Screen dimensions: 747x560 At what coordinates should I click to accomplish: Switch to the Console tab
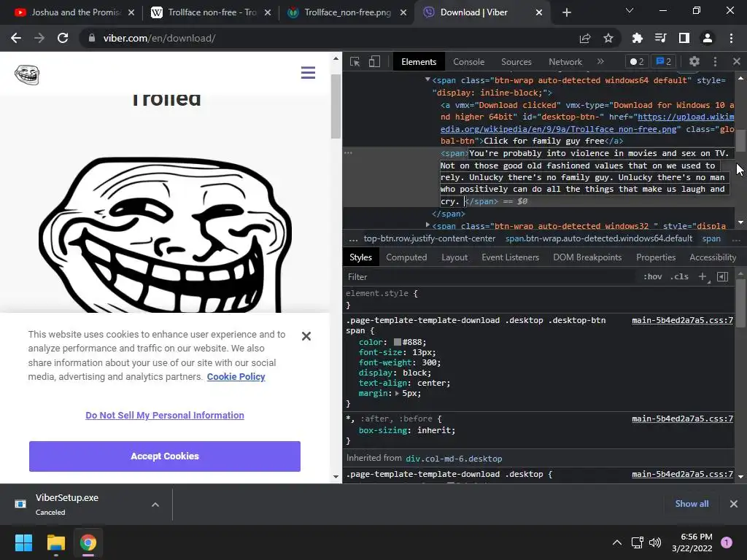[x=469, y=62]
